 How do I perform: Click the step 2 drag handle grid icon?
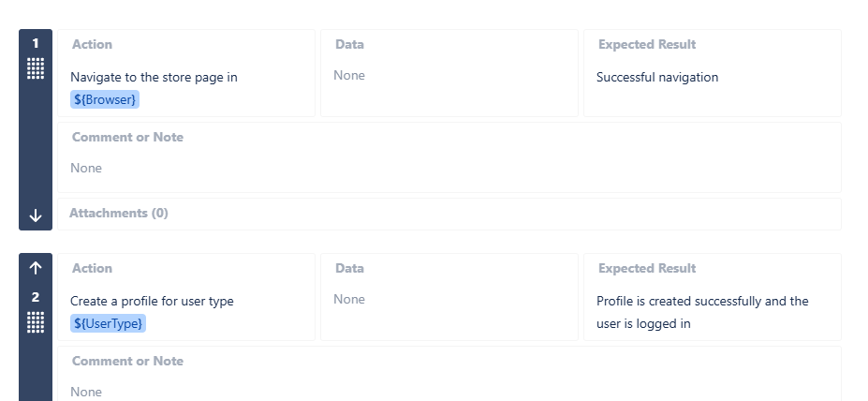tap(36, 322)
